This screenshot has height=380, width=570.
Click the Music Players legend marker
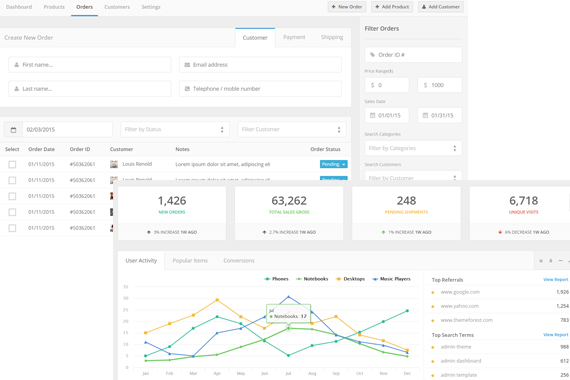[x=375, y=279]
